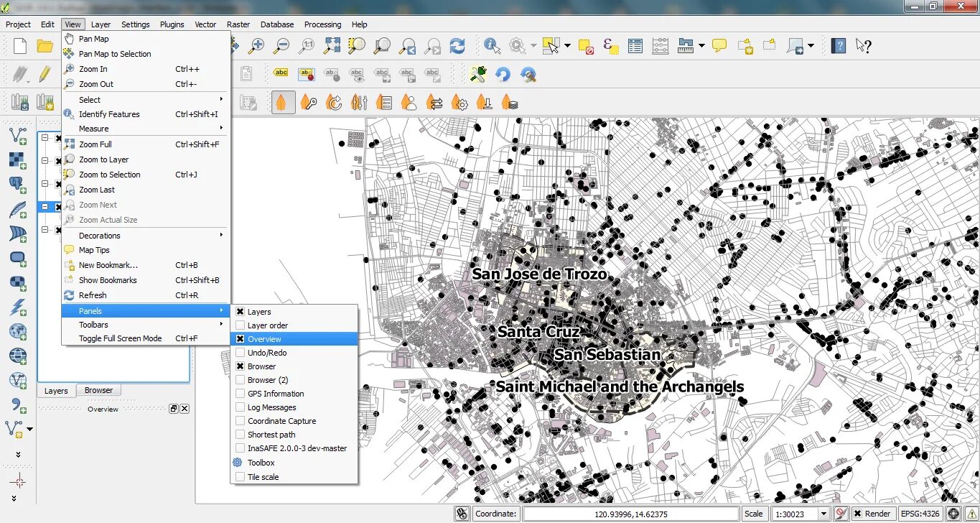
Task: Close the Overview panel
Action: [x=185, y=409]
